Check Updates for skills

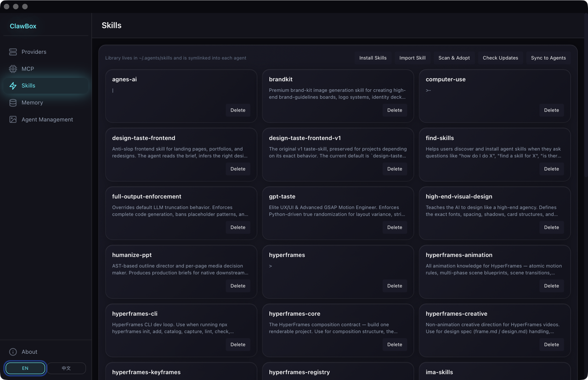click(x=500, y=58)
